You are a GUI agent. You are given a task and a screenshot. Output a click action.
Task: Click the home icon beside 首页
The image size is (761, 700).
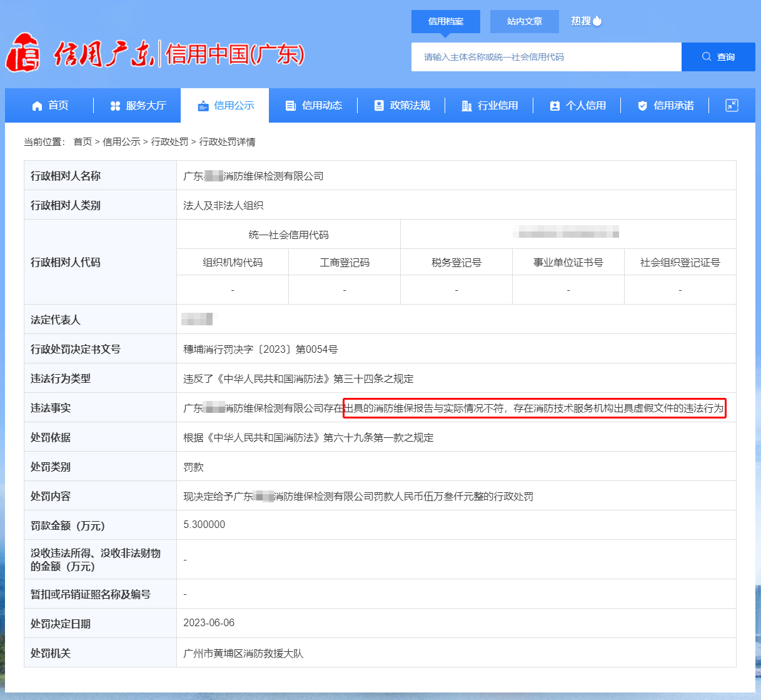tap(37, 106)
